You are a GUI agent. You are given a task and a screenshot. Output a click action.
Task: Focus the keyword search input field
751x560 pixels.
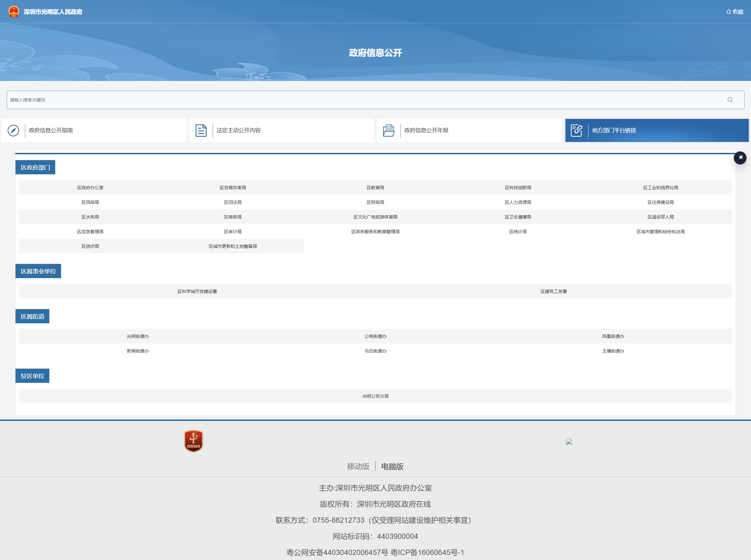point(375,100)
